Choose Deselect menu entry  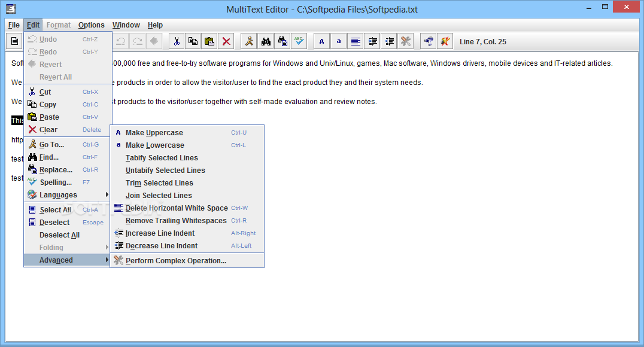coord(68,222)
